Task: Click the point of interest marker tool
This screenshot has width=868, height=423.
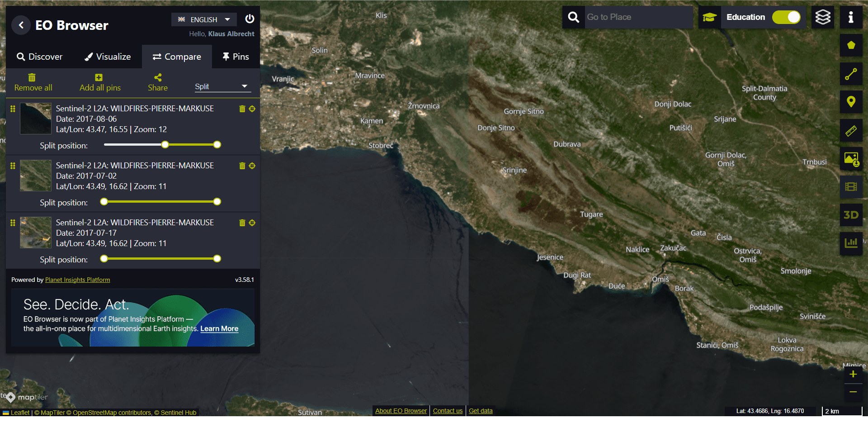Action: 851,102
